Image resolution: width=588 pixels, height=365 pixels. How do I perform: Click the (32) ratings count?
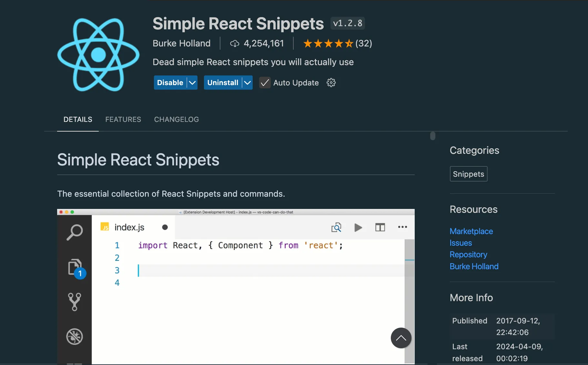(364, 44)
